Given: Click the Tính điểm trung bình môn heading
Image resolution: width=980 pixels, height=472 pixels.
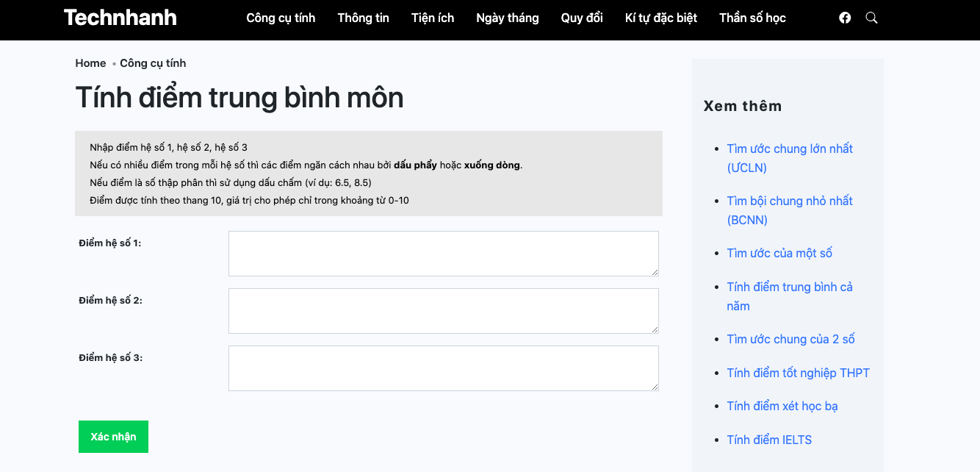Looking at the screenshot, I should [239, 98].
